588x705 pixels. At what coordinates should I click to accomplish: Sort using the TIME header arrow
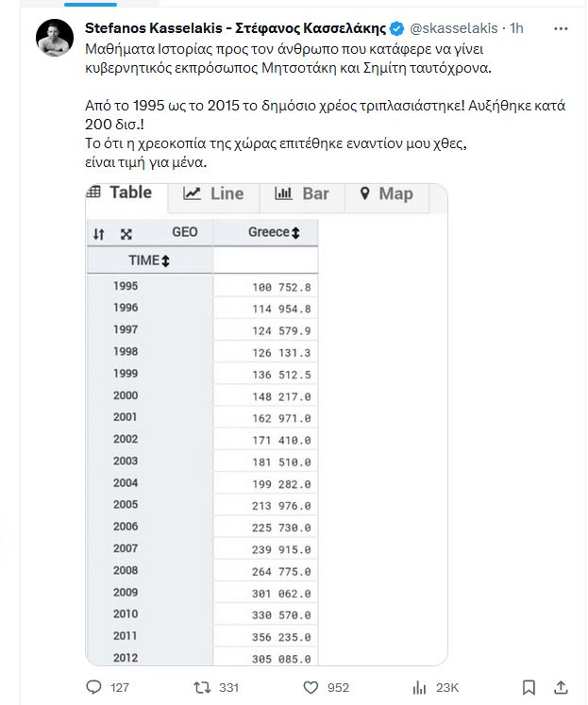coord(166,260)
